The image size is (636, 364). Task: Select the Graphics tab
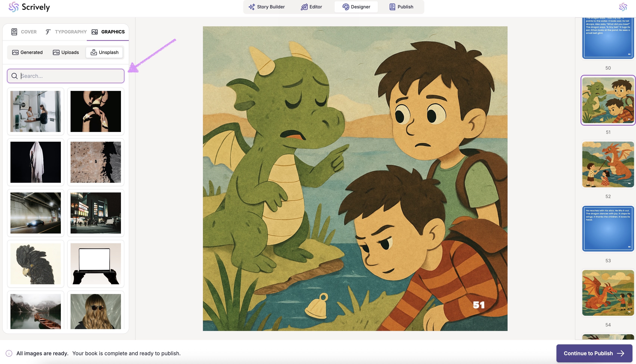point(108,32)
